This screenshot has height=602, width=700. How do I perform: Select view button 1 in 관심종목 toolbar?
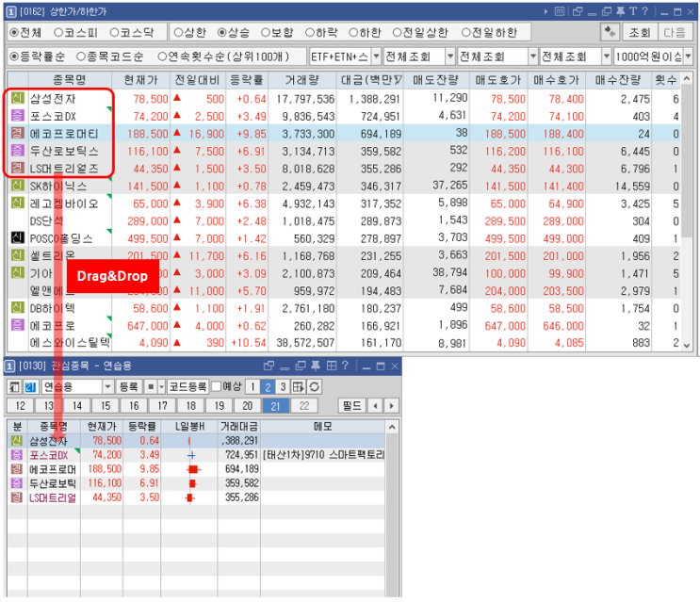click(252, 386)
